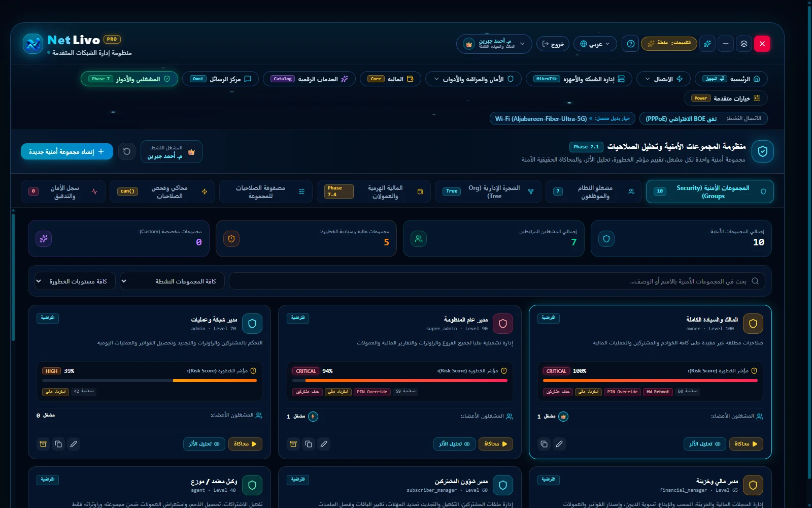Click تحليل الأثر on super_admin card
This screenshot has height=508, width=812.
coord(455,444)
